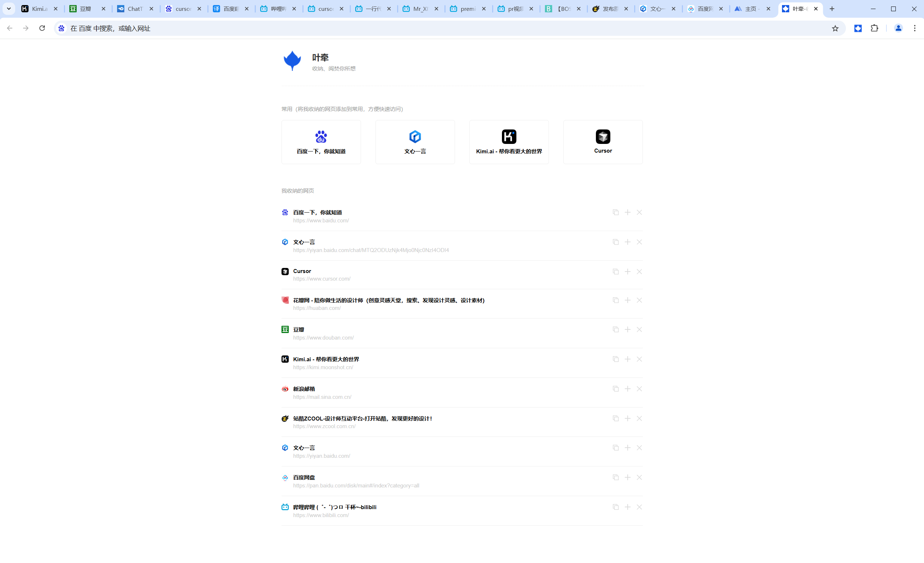Plus icon on the Kimi.ai list row
The width and height of the screenshot is (924, 563).
[627, 359]
